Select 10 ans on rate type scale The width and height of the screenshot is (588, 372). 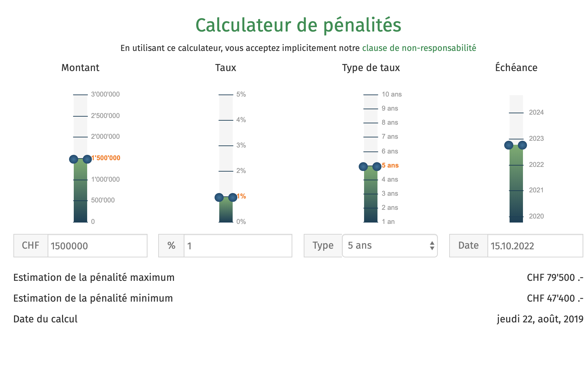pyautogui.click(x=371, y=95)
